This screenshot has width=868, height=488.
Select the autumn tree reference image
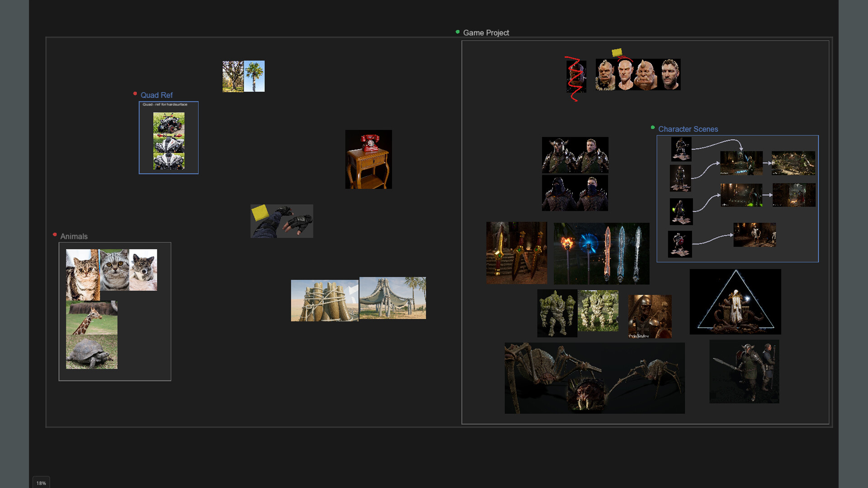point(233,76)
